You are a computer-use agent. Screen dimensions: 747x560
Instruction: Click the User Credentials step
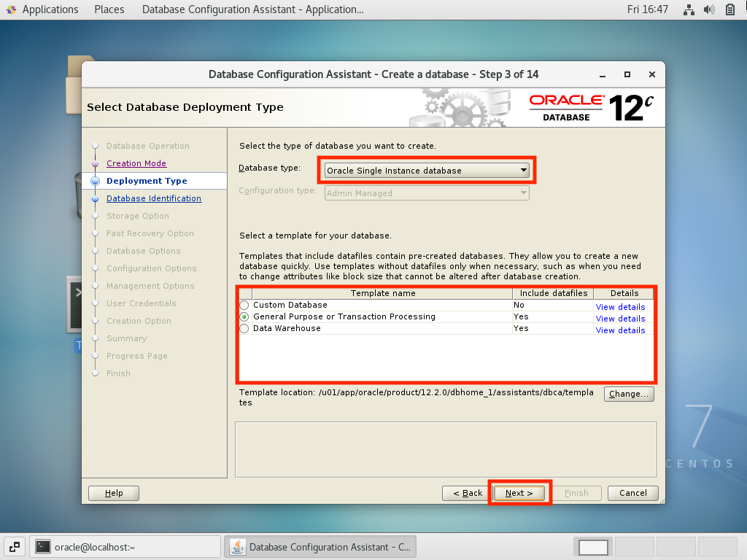point(141,303)
